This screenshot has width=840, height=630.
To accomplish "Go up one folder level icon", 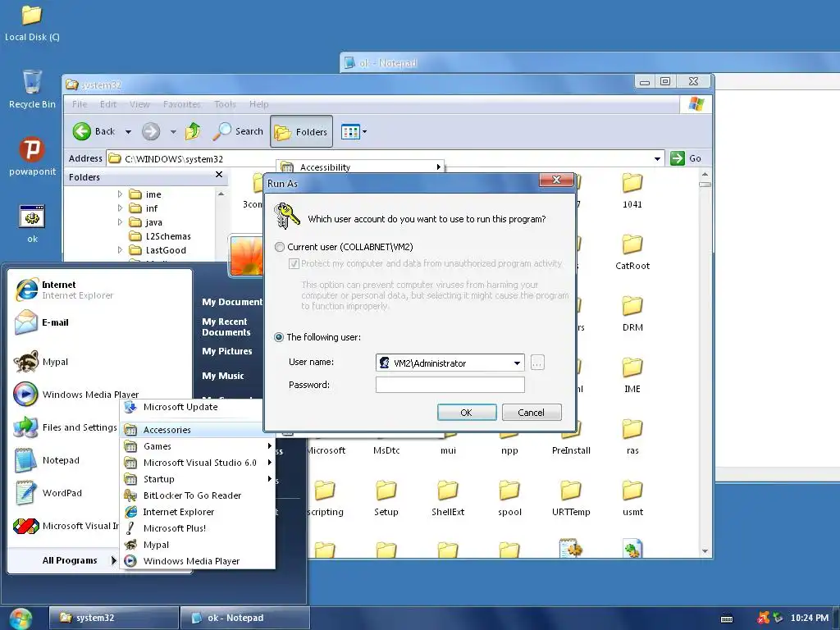I will coord(193,131).
